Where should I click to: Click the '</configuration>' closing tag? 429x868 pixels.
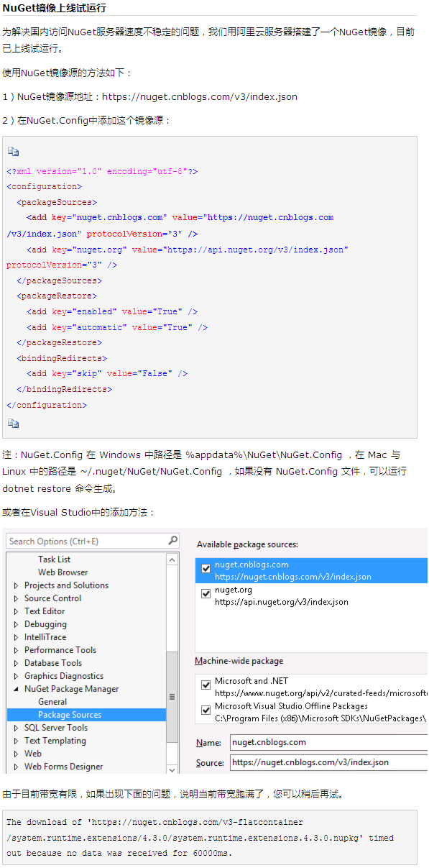(47, 405)
